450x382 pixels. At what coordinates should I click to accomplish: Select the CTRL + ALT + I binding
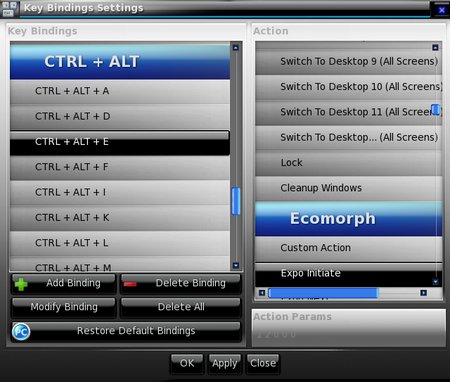point(120,193)
